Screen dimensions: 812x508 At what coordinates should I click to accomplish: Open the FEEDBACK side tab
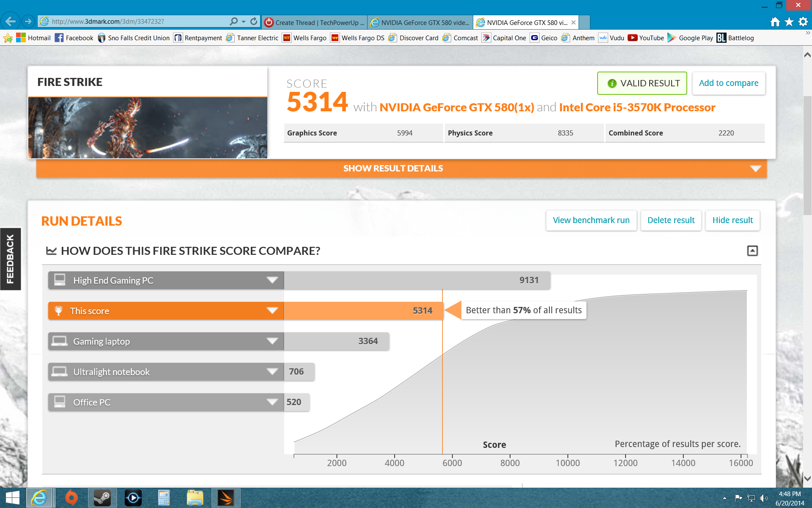tap(10, 259)
